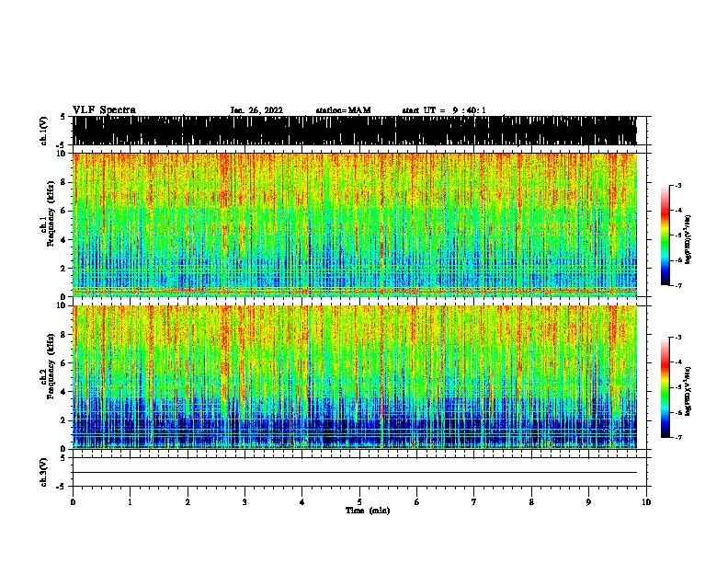Click time axis tick label "5"

(359, 502)
